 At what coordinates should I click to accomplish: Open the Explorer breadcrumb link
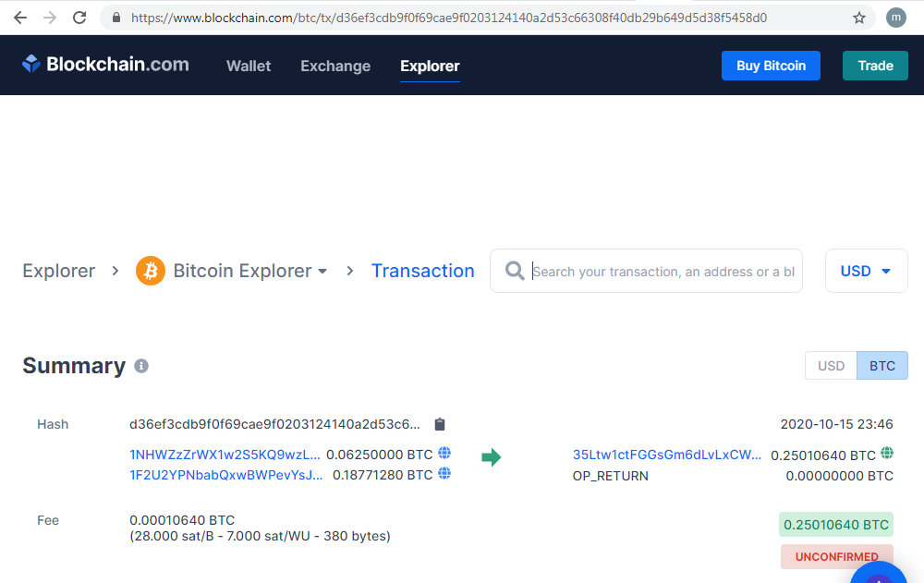(x=59, y=271)
